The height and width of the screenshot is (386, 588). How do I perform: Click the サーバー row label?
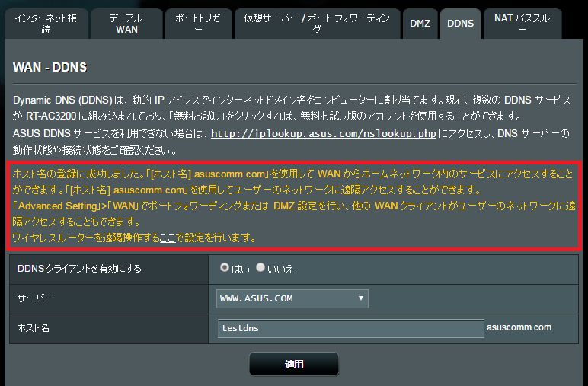click(x=35, y=298)
